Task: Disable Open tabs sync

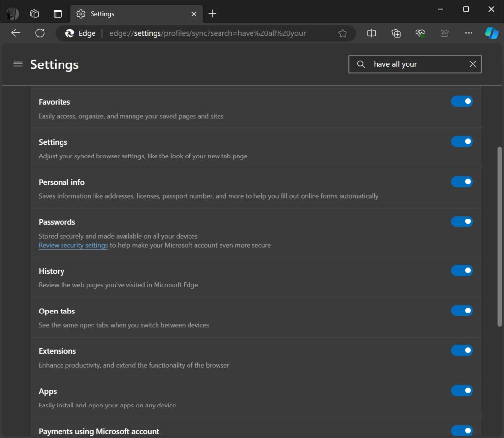Action: point(462,311)
